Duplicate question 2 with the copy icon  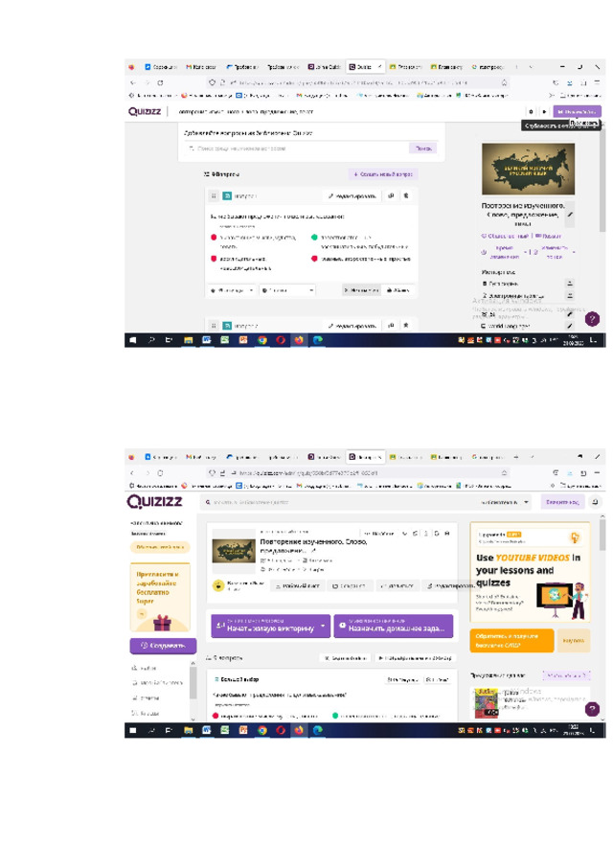click(391, 326)
